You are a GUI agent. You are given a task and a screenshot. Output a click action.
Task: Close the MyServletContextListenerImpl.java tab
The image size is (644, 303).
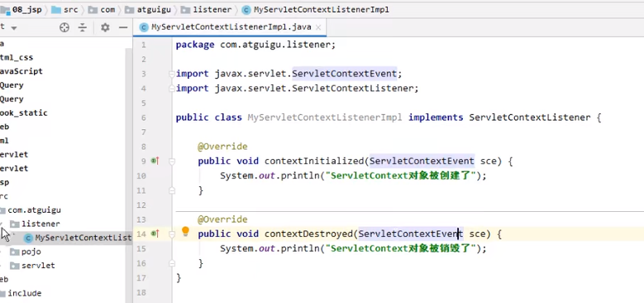coord(318,27)
